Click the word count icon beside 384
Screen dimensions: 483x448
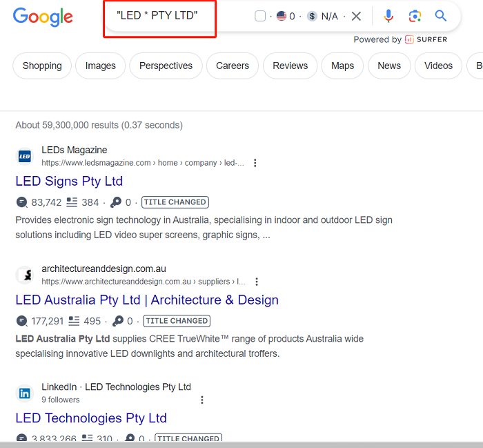click(x=72, y=202)
